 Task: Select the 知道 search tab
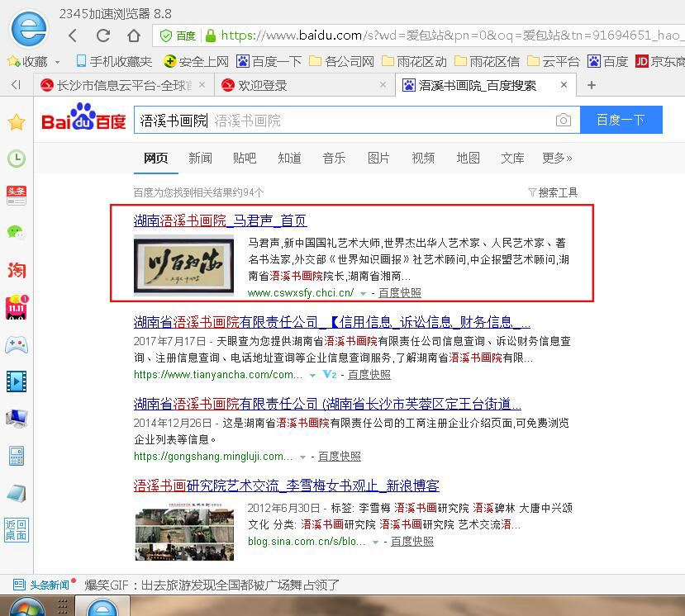tap(290, 158)
